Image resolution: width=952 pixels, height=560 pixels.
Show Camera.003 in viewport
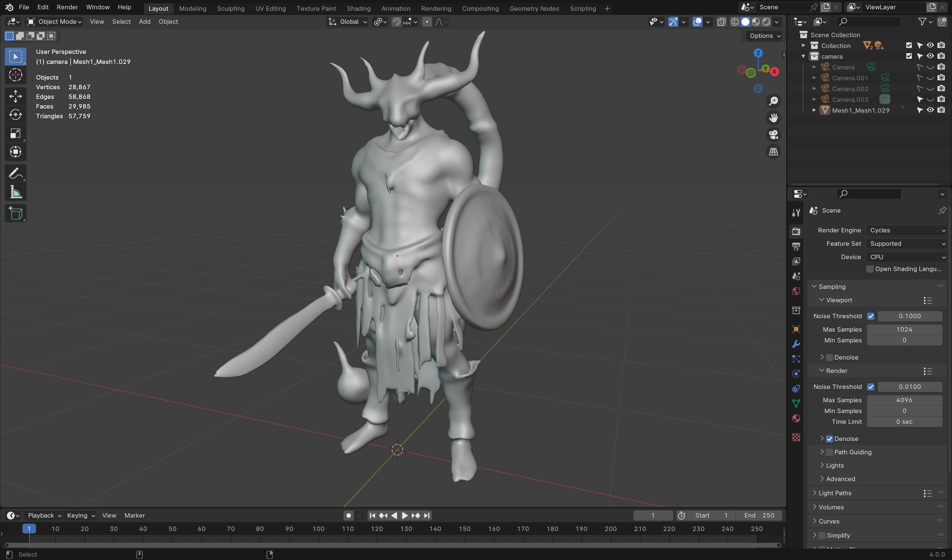[x=930, y=99]
